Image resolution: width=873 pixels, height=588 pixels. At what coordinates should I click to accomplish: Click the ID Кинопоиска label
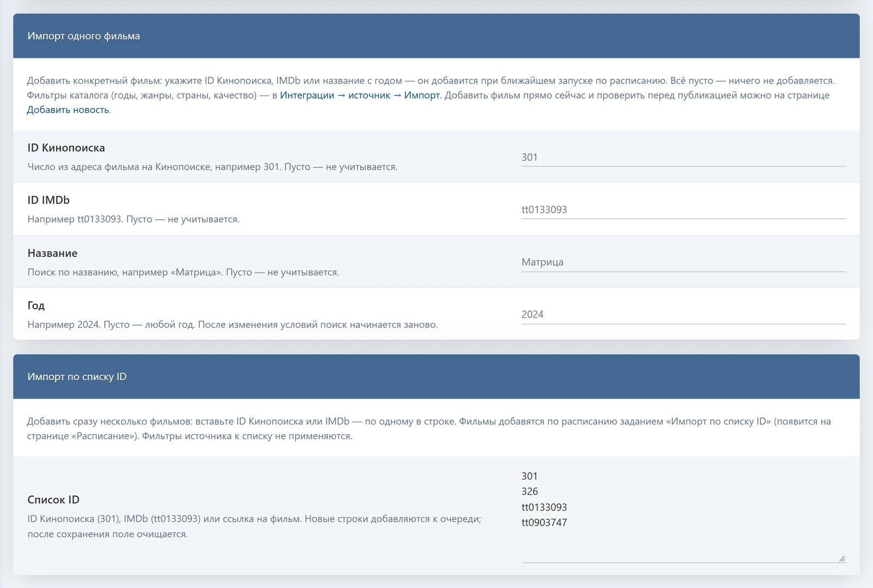point(66,148)
